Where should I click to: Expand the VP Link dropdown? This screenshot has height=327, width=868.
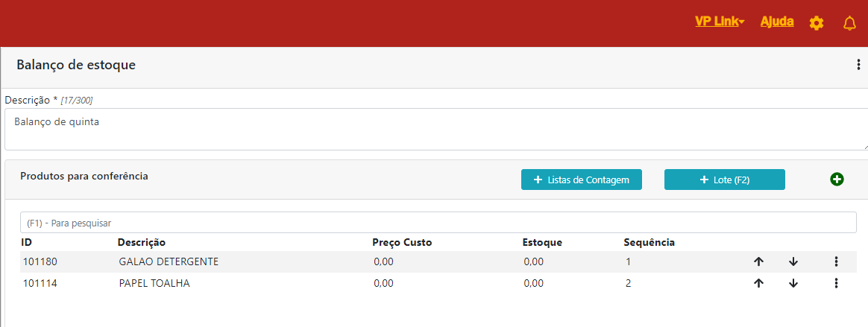pos(720,22)
